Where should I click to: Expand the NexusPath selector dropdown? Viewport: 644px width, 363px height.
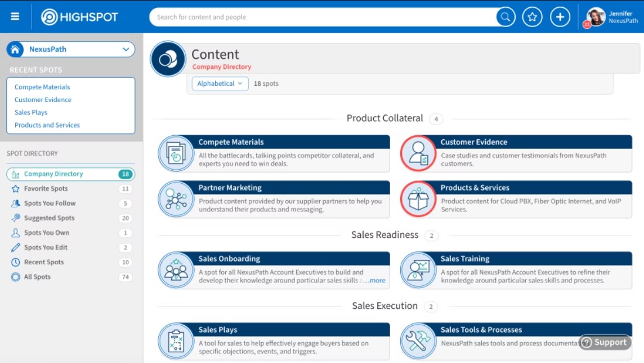point(126,50)
